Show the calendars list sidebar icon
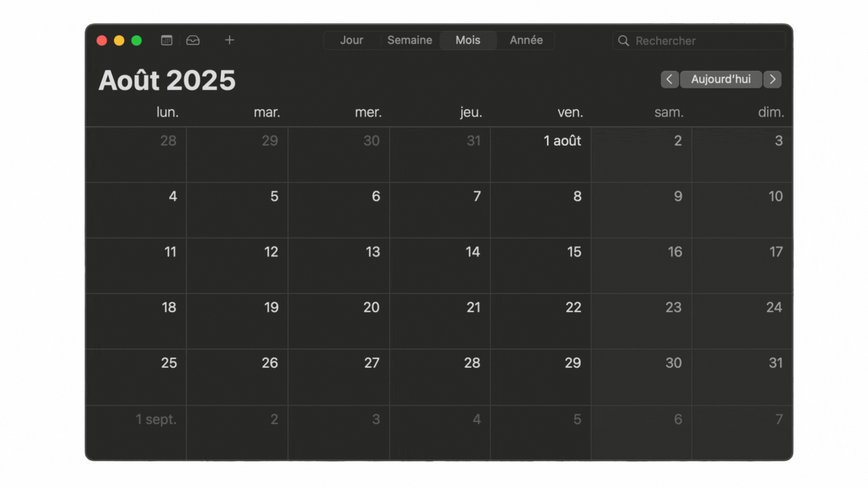 click(x=167, y=40)
